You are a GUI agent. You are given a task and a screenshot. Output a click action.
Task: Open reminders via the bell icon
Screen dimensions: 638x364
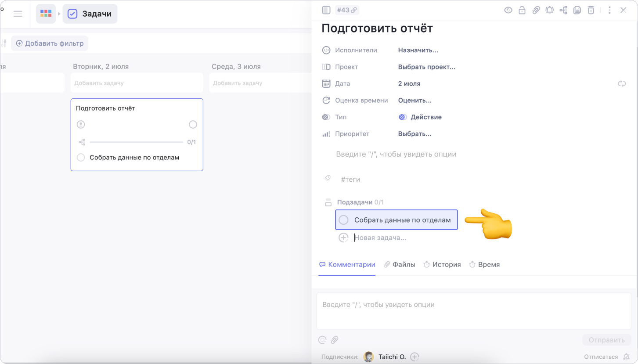click(549, 10)
